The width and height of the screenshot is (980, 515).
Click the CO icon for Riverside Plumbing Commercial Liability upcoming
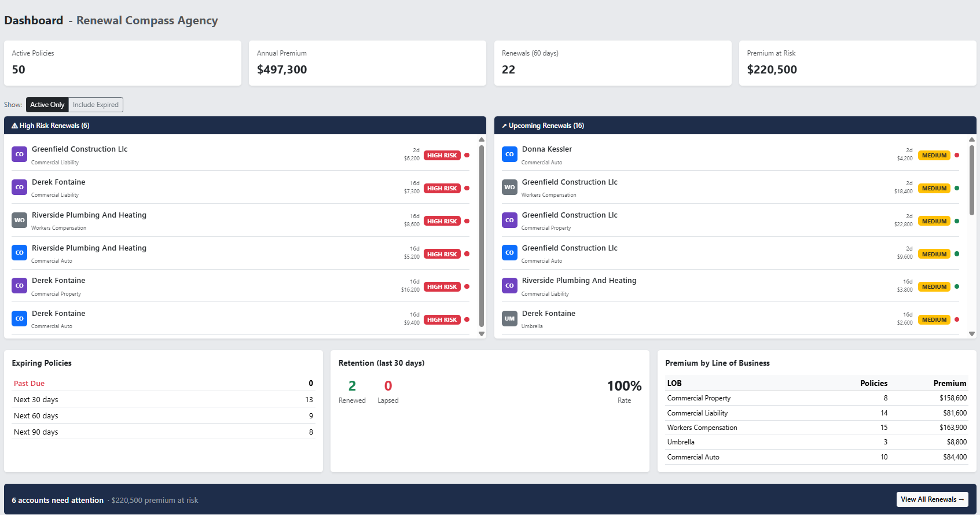509,286
